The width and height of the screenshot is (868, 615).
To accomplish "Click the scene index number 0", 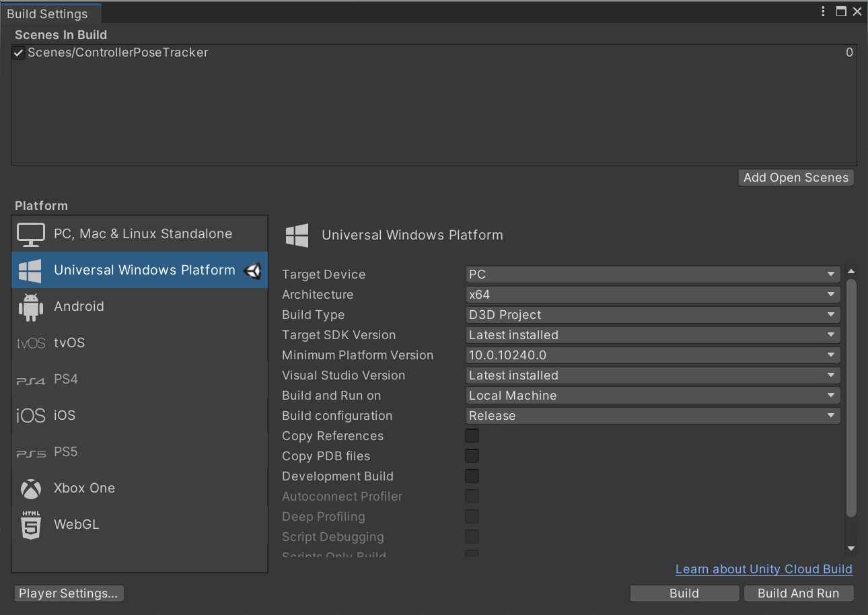I will 849,52.
